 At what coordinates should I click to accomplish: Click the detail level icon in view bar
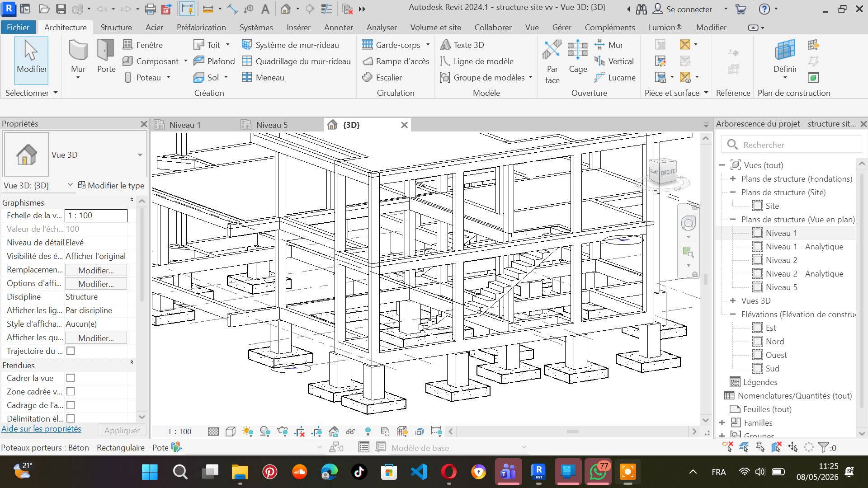pyautogui.click(x=213, y=432)
